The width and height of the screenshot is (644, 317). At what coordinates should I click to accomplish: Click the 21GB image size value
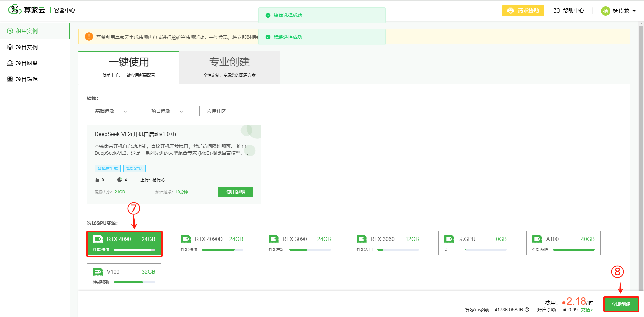coord(120,192)
